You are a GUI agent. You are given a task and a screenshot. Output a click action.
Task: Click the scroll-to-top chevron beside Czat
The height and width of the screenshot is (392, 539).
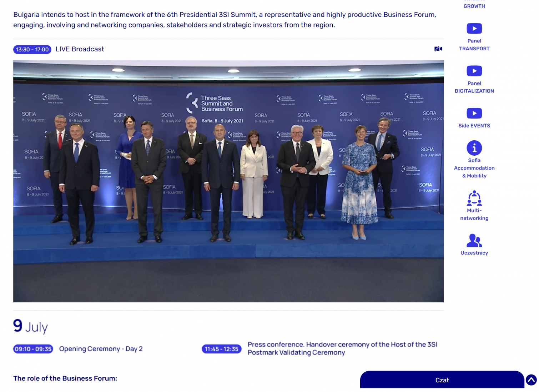click(531, 380)
